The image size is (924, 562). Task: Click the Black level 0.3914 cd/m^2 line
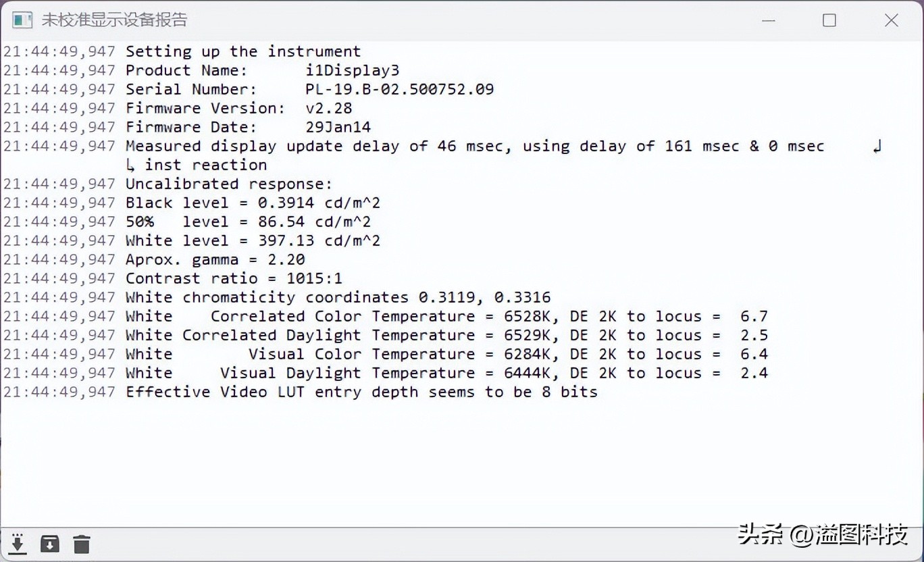point(248,203)
